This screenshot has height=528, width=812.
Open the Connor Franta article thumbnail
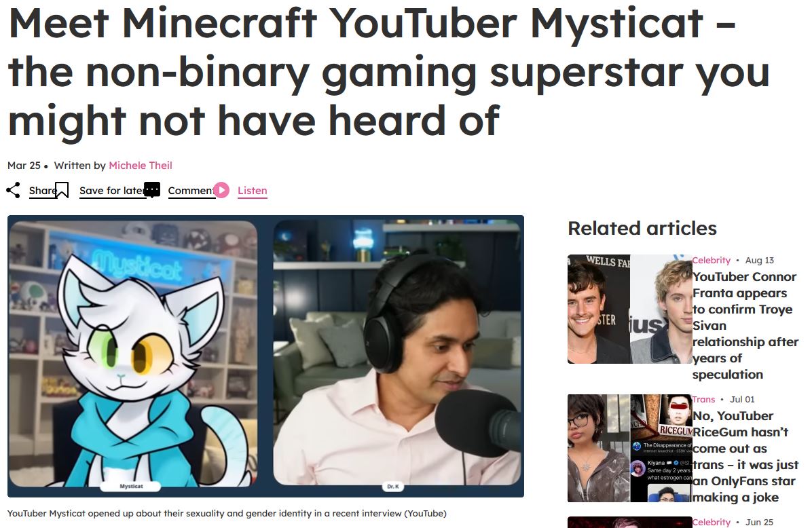coord(630,309)
